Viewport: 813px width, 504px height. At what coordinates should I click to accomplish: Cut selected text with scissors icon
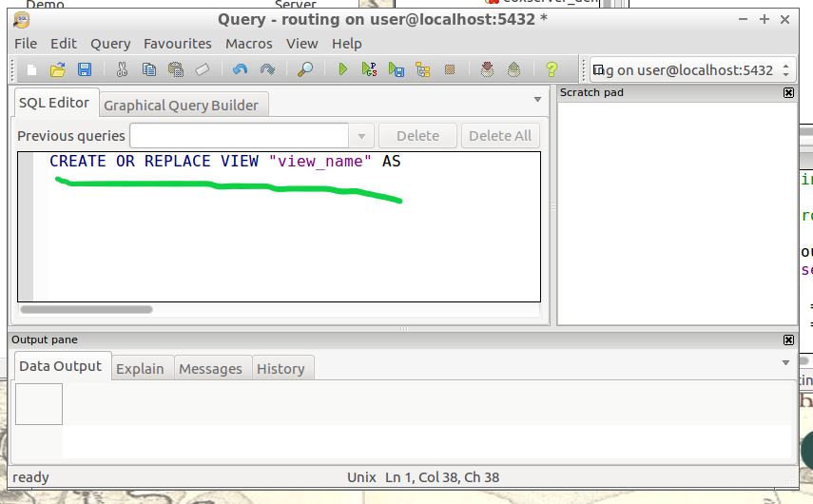[122, 69]
